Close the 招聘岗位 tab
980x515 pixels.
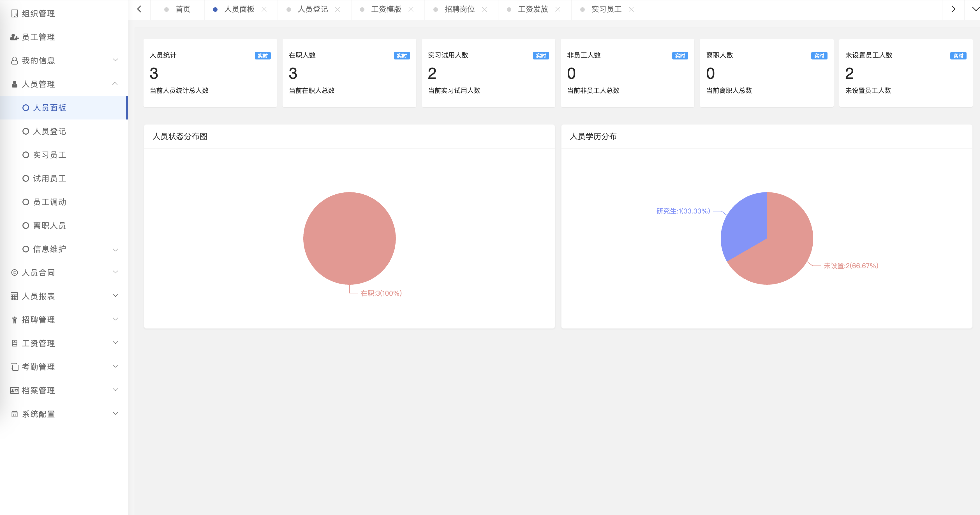point(484,9)
